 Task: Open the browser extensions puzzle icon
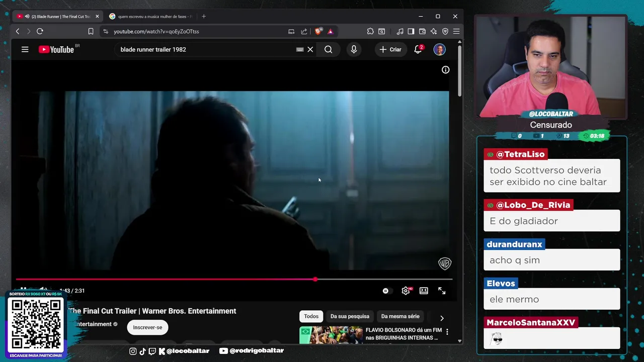click(370, 31)
